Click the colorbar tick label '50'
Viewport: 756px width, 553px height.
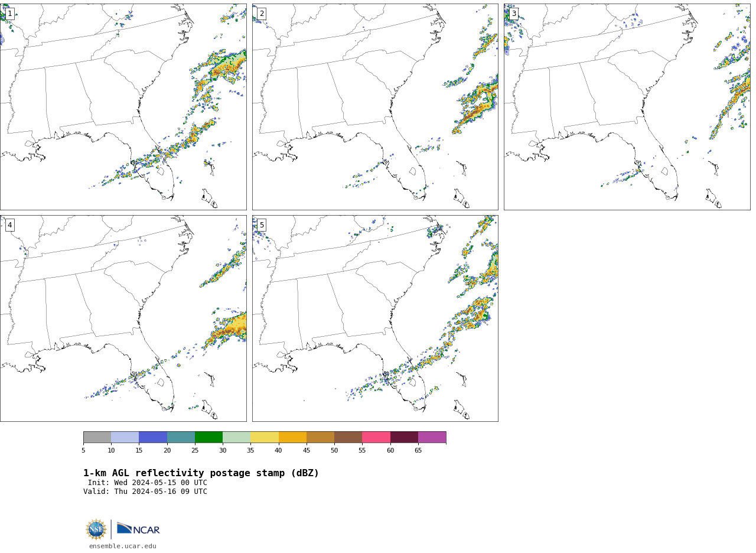[334, 451]
